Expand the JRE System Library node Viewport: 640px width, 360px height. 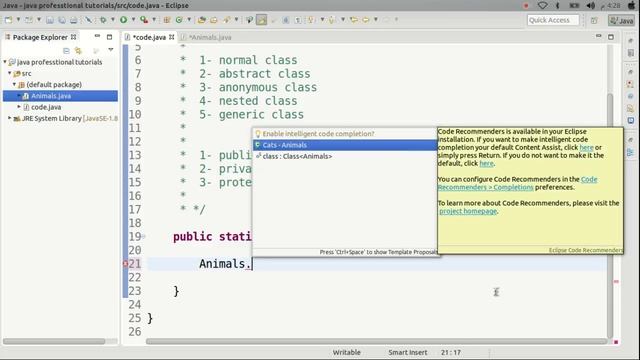click(10, 118)
